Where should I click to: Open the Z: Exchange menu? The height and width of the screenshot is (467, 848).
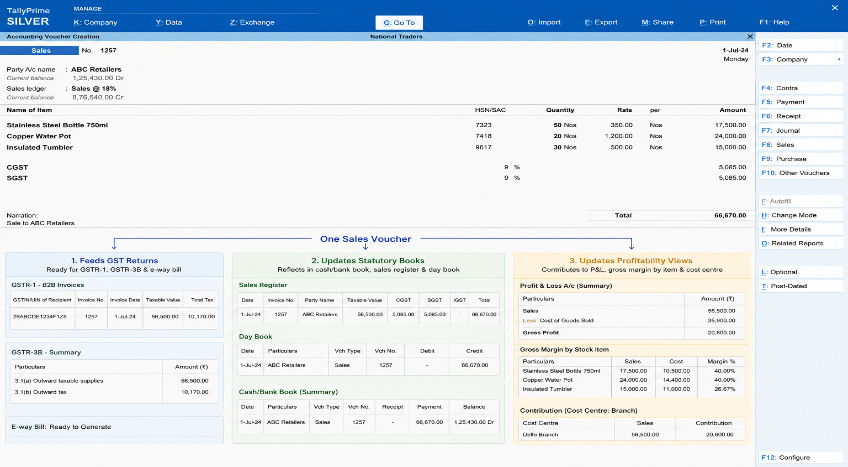click(x=252, y=22)
